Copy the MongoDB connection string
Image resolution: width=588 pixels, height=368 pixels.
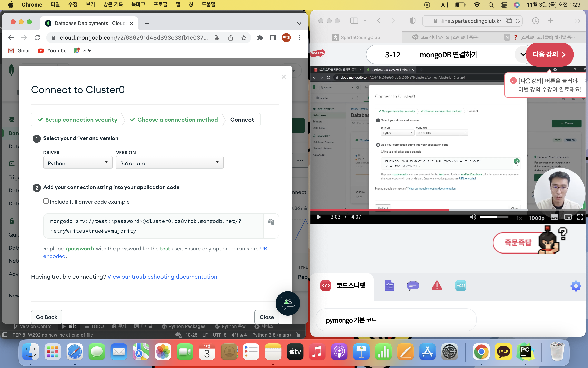tap(271, 222)
